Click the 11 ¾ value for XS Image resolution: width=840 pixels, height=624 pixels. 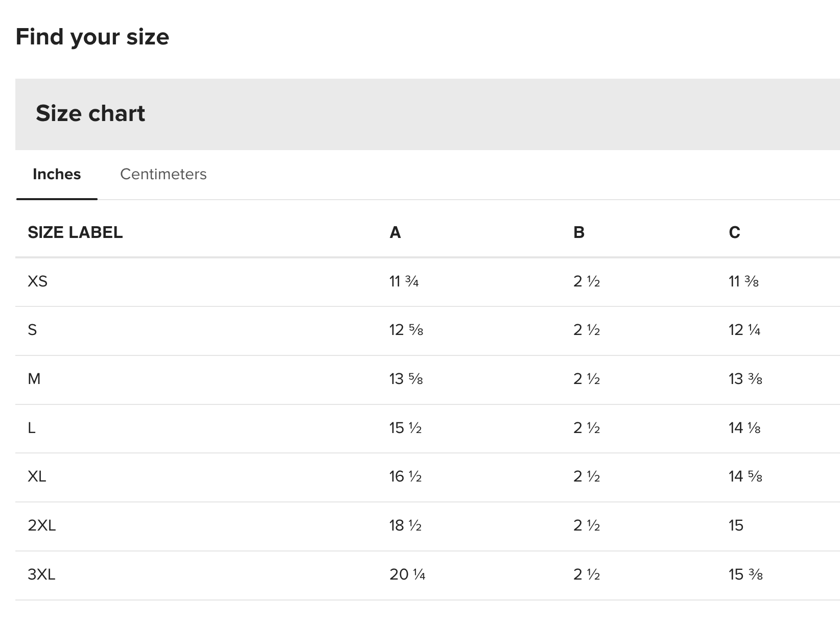coord(404,281)
